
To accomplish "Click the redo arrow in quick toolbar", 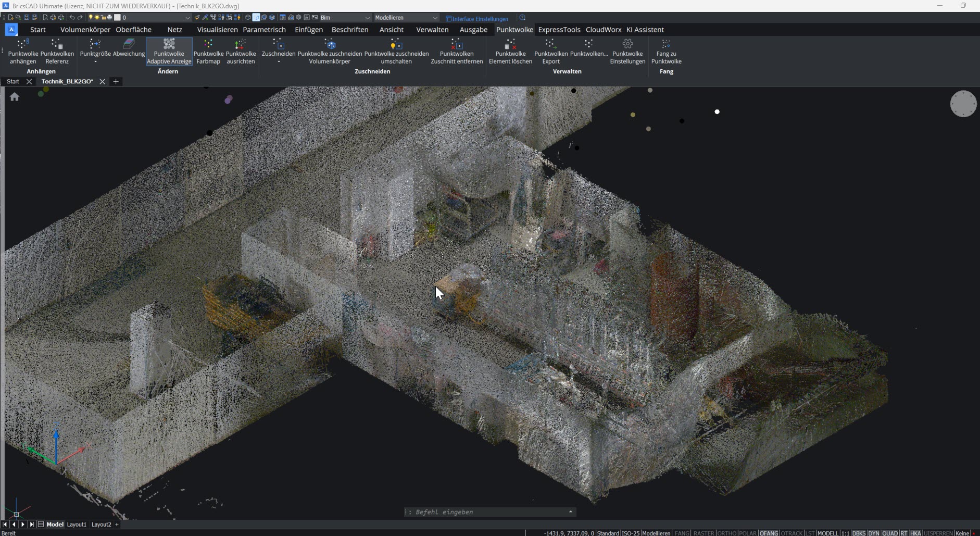I will point(80,18).
